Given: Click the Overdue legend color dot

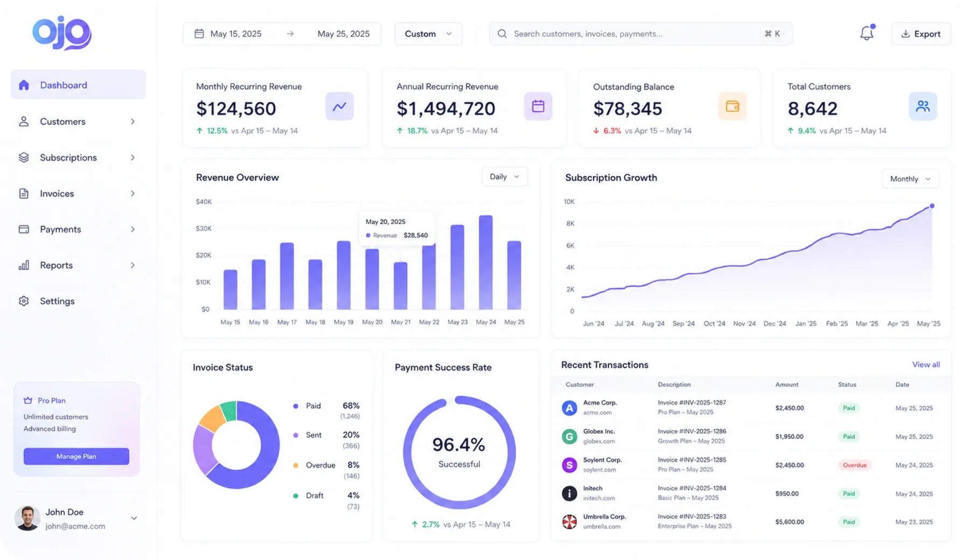Looking at the screenshot, I should pyautogui.click(x=296, y=465).
